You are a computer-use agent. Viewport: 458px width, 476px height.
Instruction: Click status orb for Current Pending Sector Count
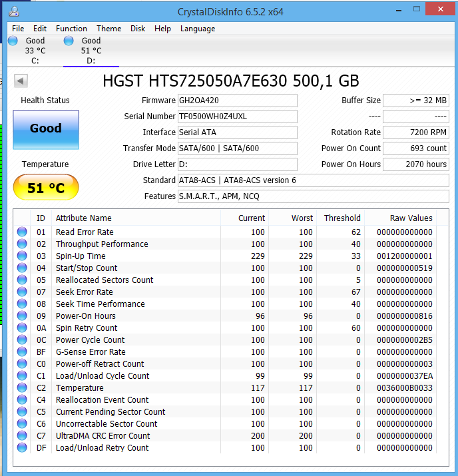(22, 411)
